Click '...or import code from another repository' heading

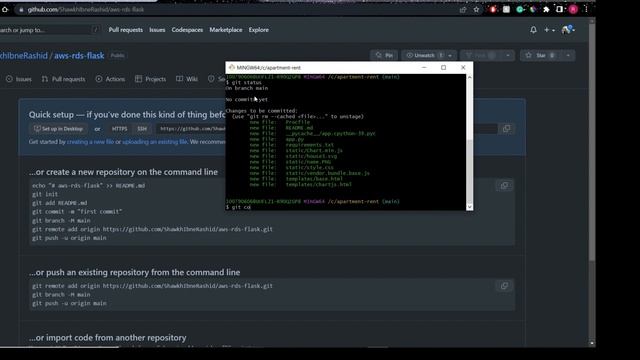[x=108, y=338]
